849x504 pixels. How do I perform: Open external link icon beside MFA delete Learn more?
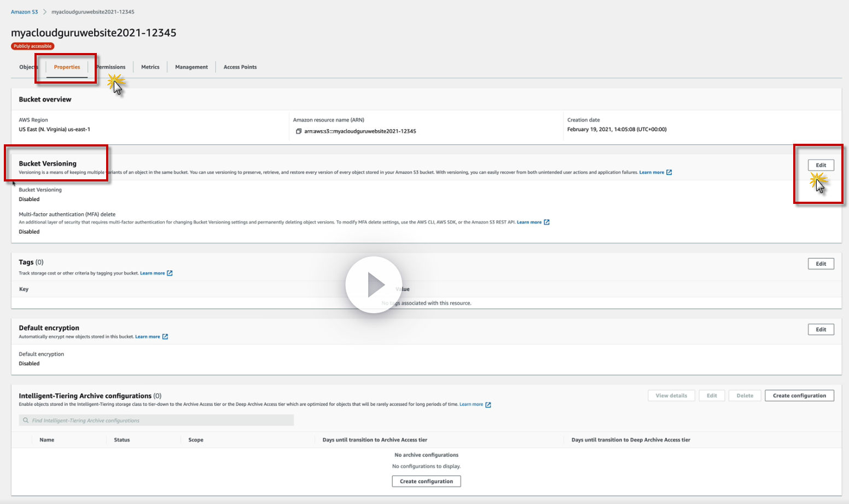[x=546, y=222]
